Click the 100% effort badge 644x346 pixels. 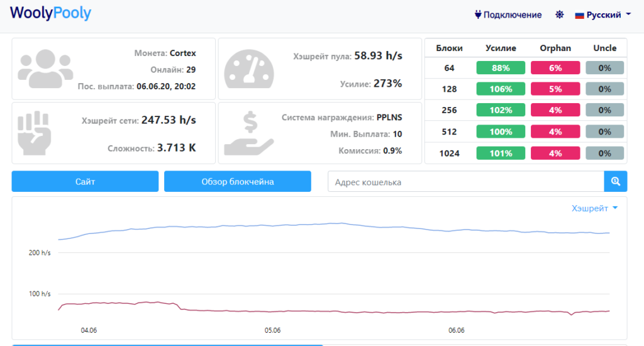(501, 131)
